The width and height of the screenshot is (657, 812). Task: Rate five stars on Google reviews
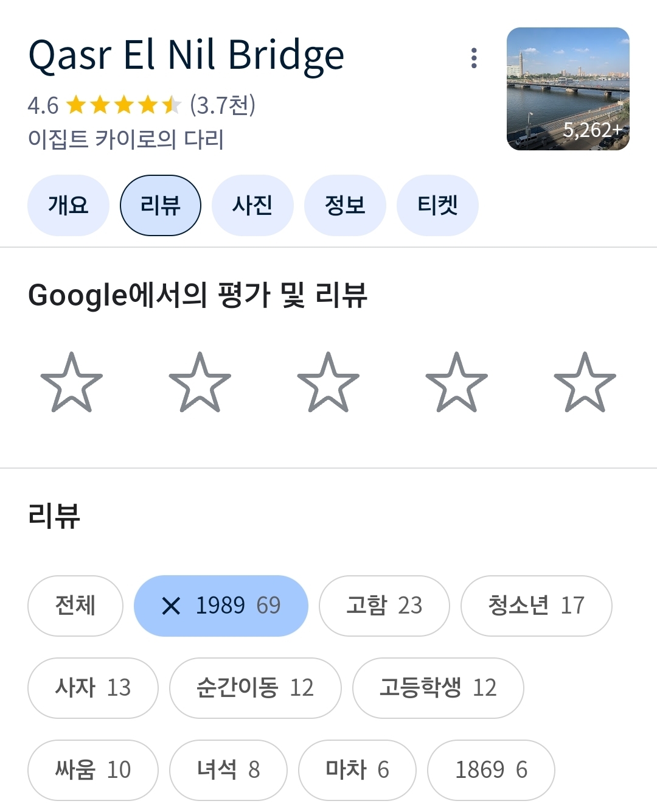coord(585,382)
